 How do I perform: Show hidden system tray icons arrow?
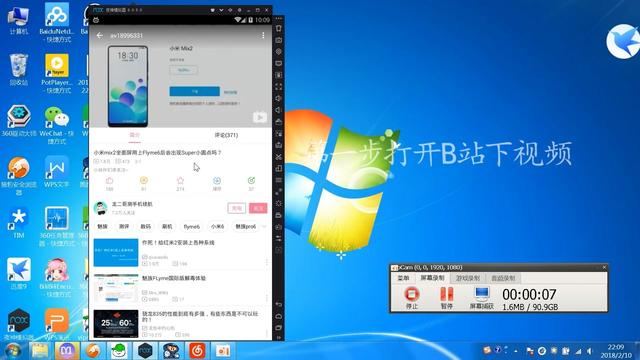(516, 351)
